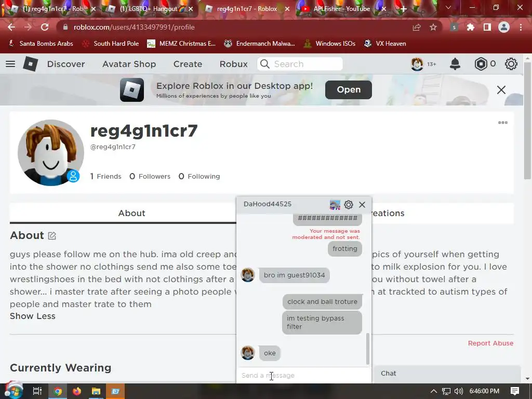
Task: Focus the Roblox Search field
Action: click(x=300, y=64)
